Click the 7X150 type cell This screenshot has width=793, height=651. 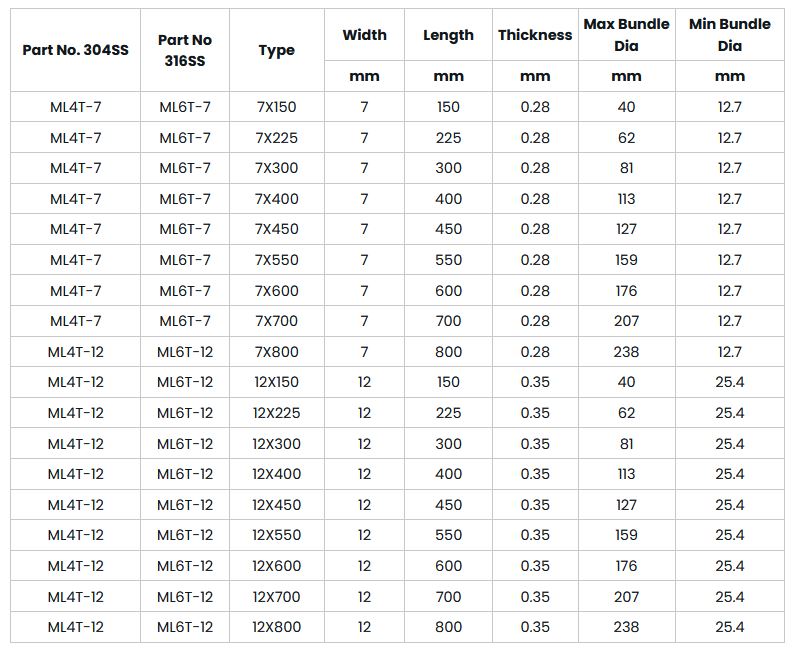(x=276, y=107)
